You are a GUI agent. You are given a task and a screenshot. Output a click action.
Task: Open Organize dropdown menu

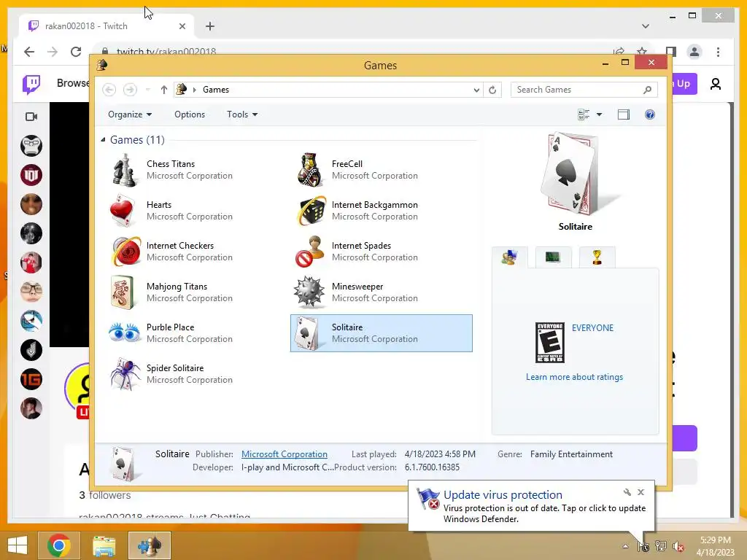point(130,114)
